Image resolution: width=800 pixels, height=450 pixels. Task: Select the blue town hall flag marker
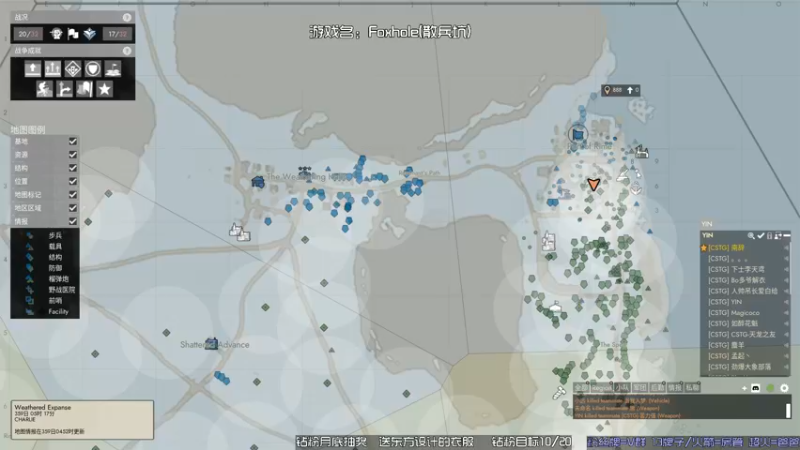point(578,134)
